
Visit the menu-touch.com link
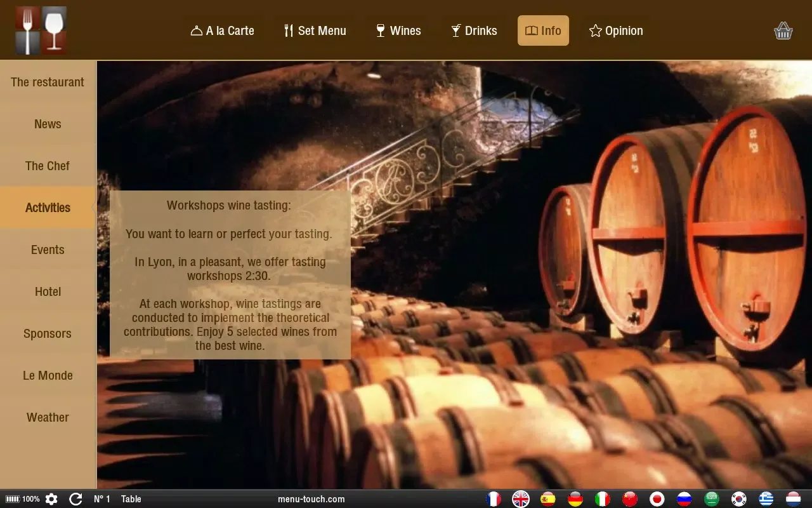point(311,499)
